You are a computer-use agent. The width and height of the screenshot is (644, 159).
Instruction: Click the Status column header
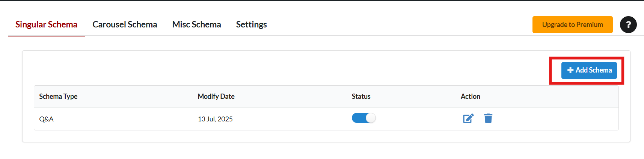pyautogui.click(x=361, y=97)
